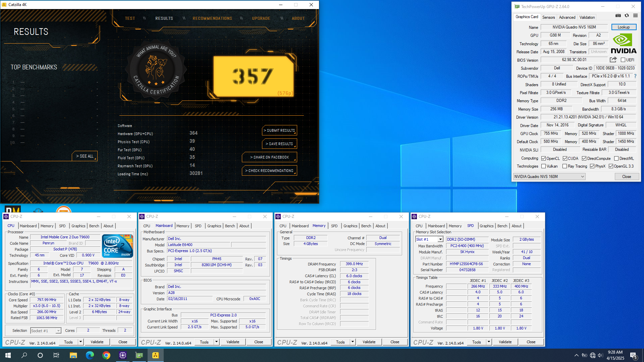
Task: Click the 357 score box in Catzilla
Action: pyautogui.click(x=254, y=76)
